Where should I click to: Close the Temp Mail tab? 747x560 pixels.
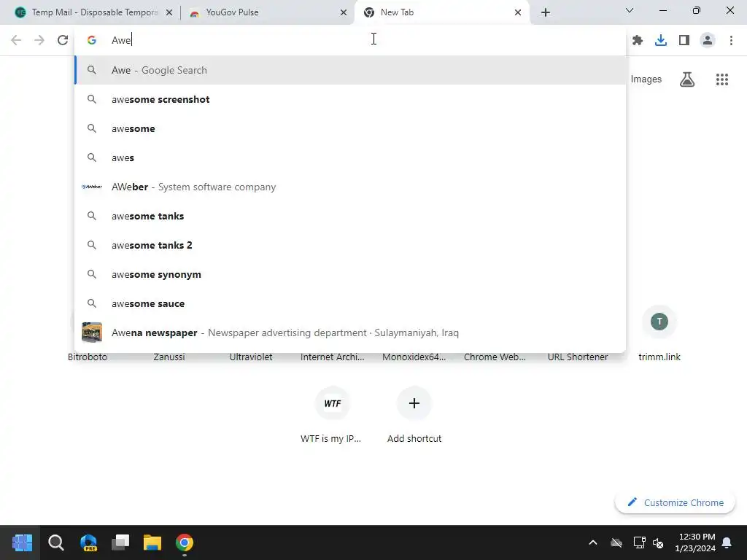click(x=169, y=12)
